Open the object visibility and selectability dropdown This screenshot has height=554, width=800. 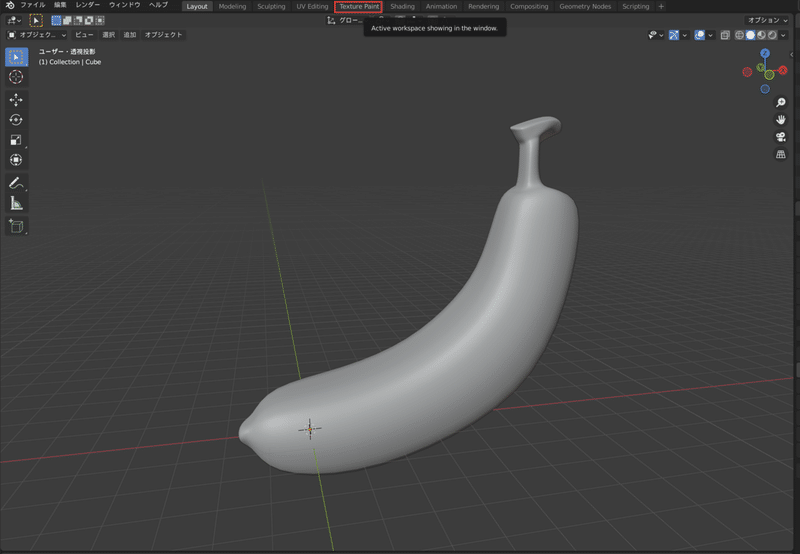[x=655, y=35]
